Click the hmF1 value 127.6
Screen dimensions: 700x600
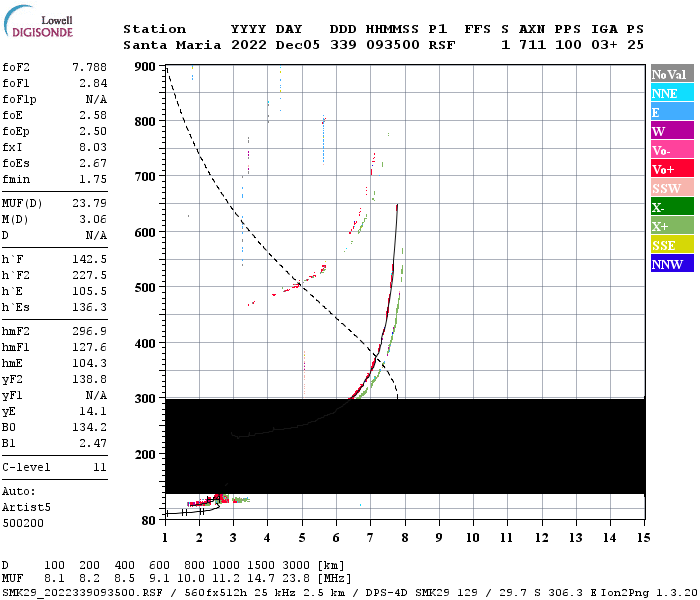click(89, 347)
